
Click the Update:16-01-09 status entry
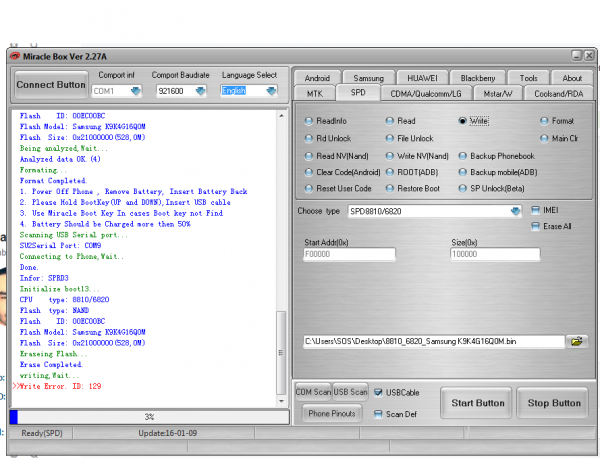coord(168,433)
